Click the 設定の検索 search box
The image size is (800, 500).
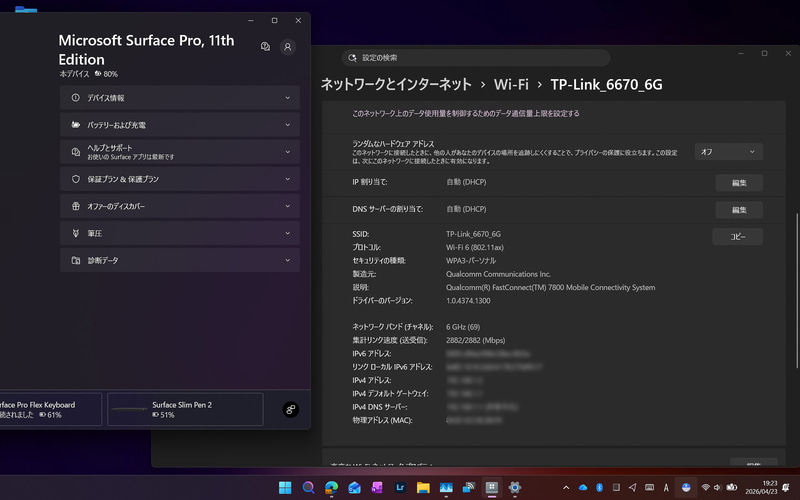(x=476, y=58)
